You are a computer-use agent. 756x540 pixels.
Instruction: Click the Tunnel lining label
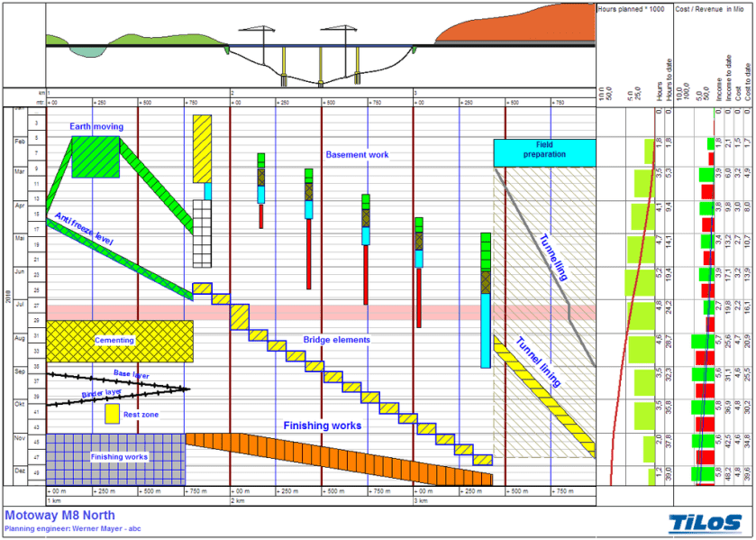538,362
